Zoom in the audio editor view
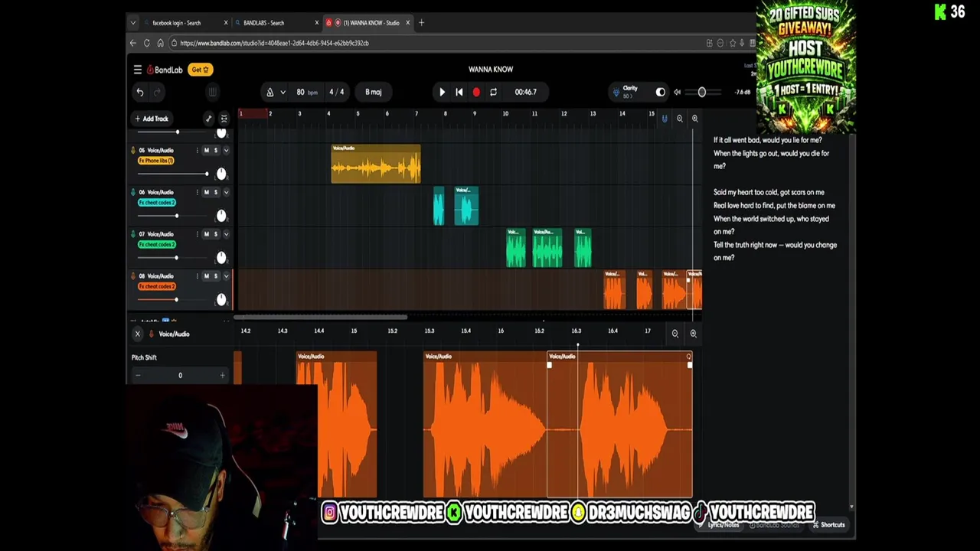The image size is (980, 551). pos(693,334)
